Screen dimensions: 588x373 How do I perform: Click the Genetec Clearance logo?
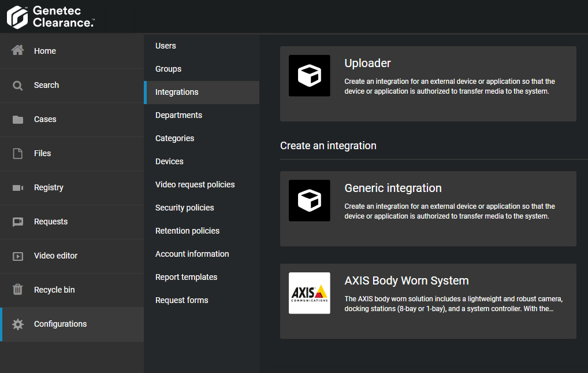pyautogui.click(x=50, y=17)
